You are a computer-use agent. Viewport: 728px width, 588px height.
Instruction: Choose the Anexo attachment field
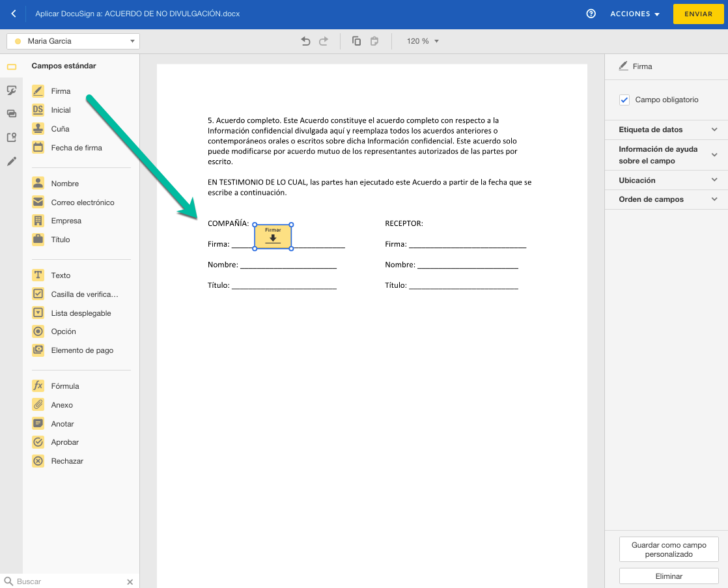click(x=62, y=405)
